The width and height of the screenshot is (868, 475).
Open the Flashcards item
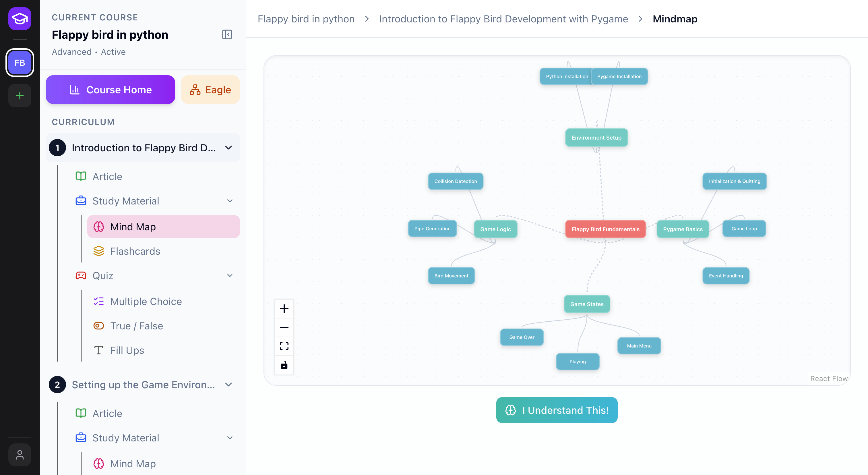[135, 251]
